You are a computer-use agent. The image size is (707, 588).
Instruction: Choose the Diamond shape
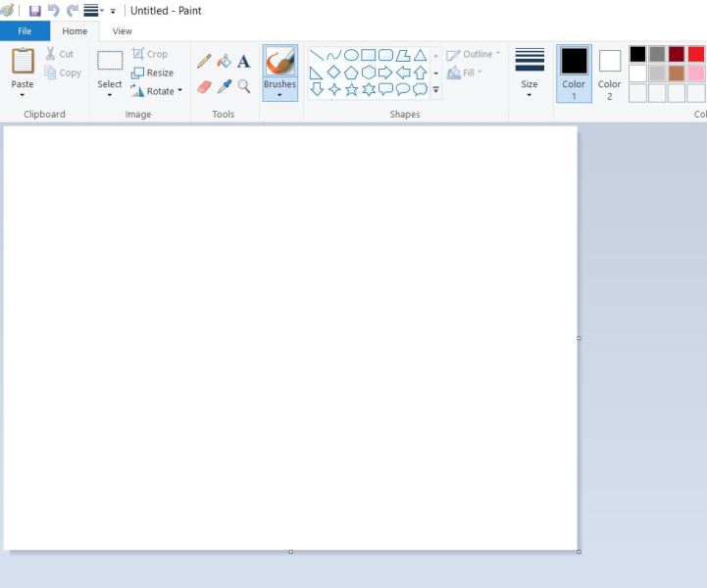pyautogui.click(x=333, y=73)
